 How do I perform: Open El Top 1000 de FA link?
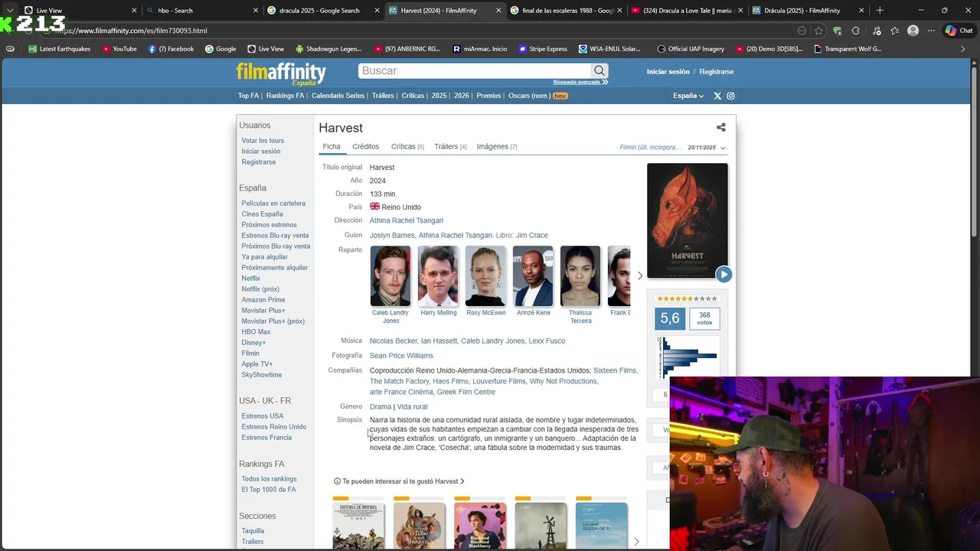pos(269,490)
